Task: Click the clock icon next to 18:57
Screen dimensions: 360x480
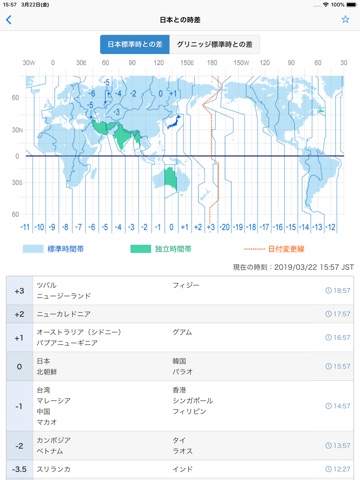Action: pos(328,290)
